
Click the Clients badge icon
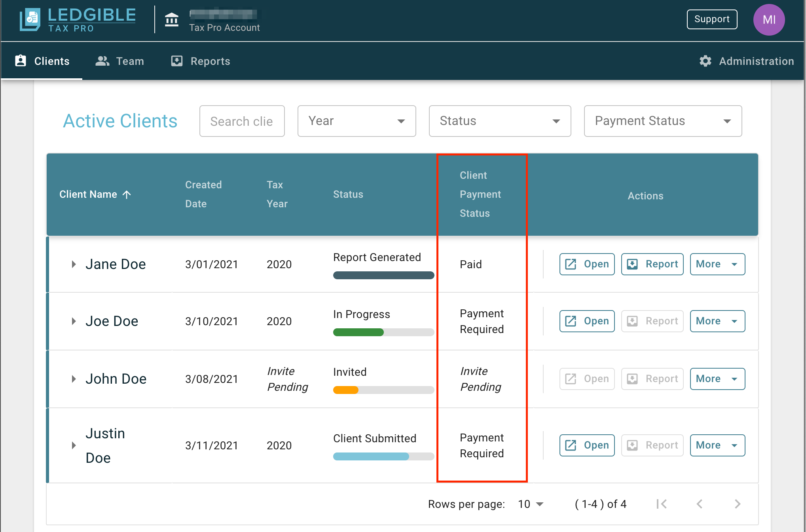pyautogui.click(x=21, y=61)
